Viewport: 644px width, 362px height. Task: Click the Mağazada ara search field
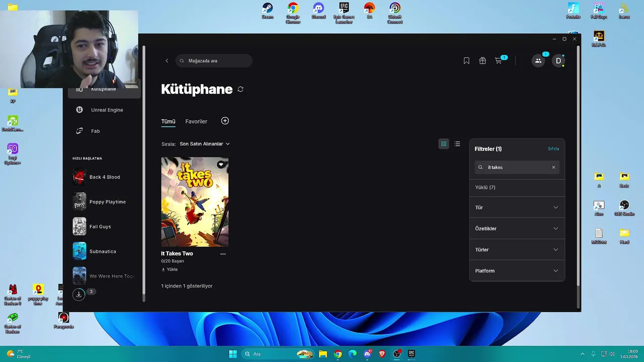point(214,61)
